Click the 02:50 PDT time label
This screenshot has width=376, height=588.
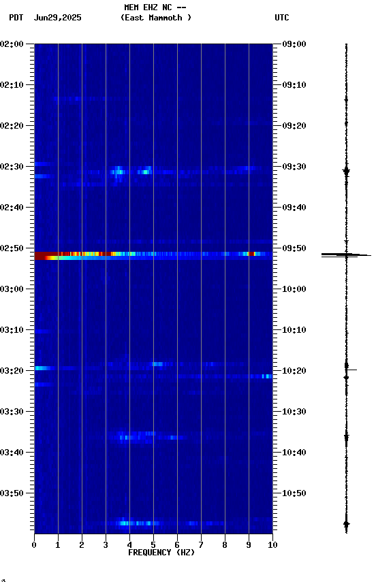pos(12,248)
